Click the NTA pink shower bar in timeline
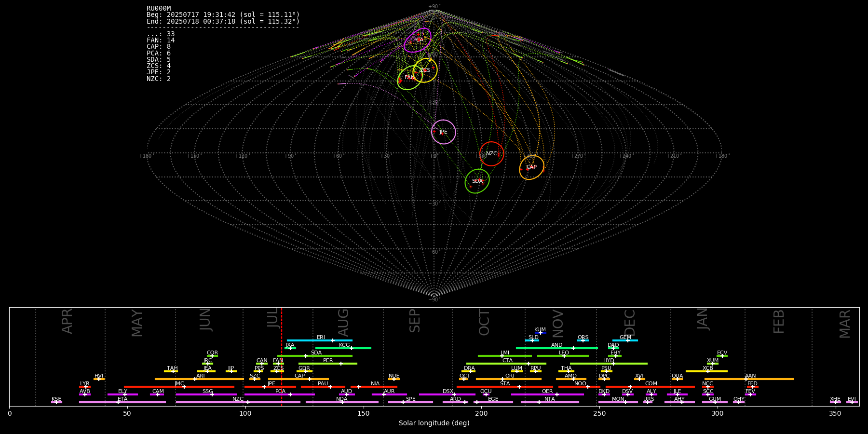The height and width of the screenshot is (434, 868). pos(550,402)
